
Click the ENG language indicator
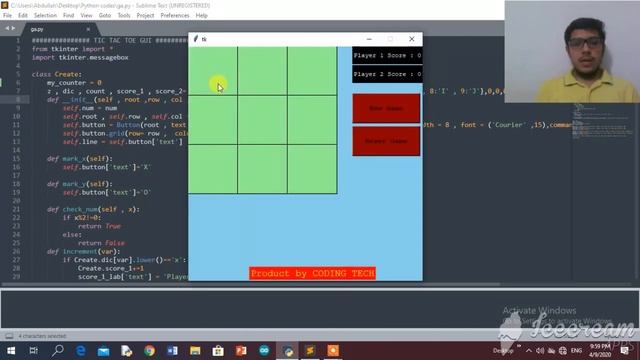(576, 351)
